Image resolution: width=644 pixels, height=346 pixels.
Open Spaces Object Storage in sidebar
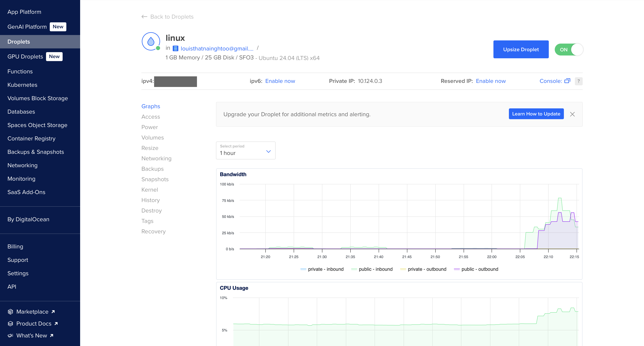coord(37,125)
